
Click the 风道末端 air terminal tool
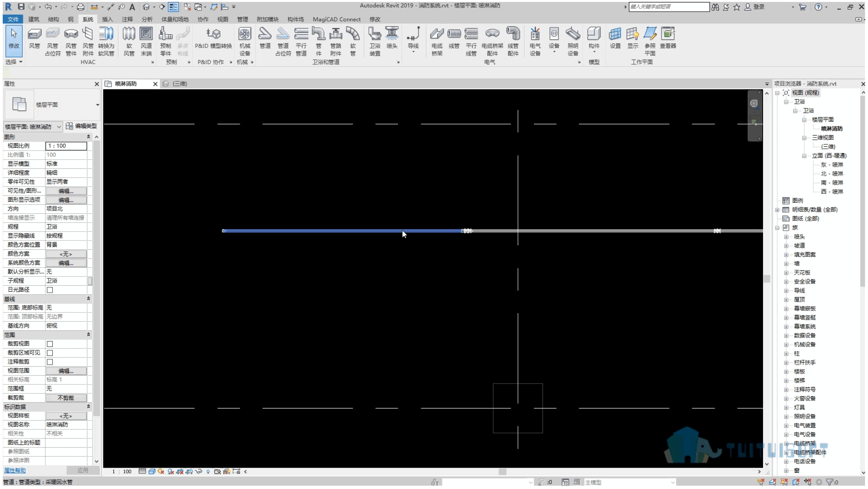[x=146, y=42]
